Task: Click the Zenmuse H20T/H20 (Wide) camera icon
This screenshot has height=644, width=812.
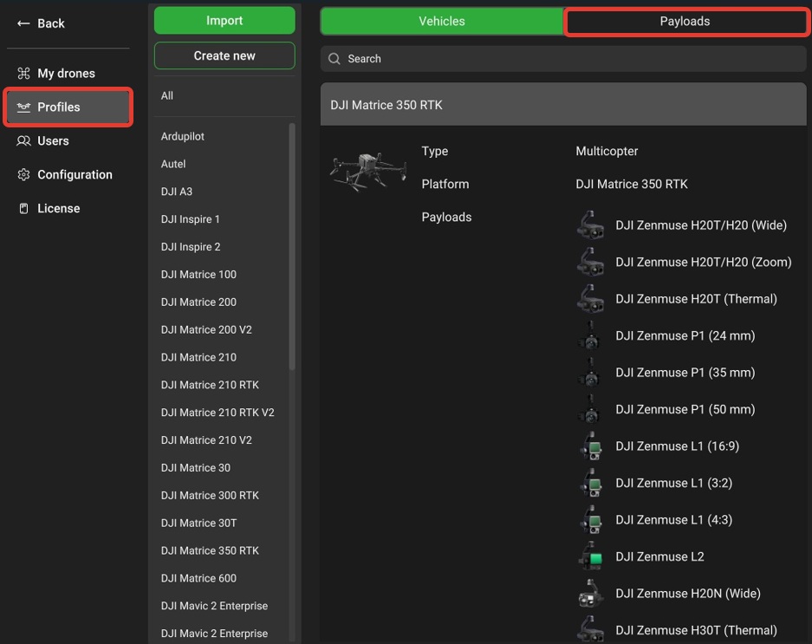Action: (591, 224)
